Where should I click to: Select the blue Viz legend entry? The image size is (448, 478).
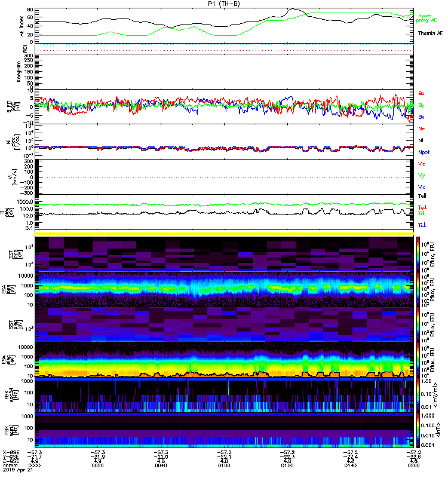(x=422, y=187)
